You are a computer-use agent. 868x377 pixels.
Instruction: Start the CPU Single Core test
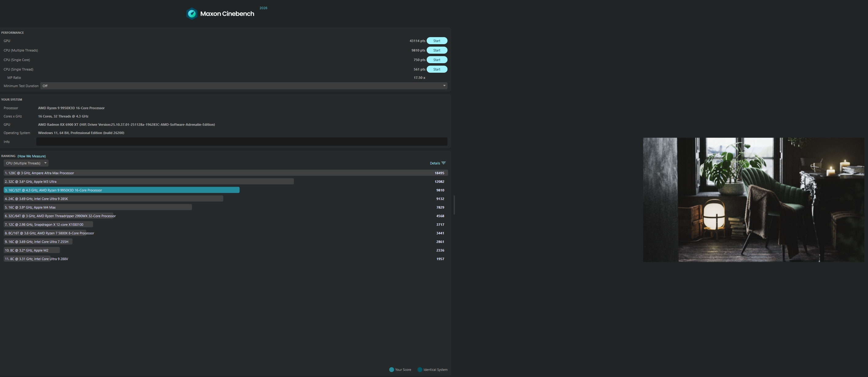coord(437,60)
